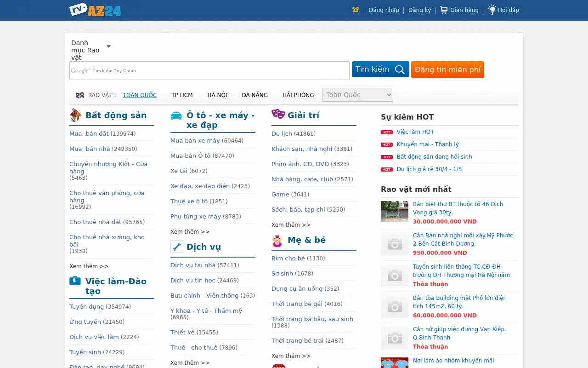Expand Xem thêm under Bất động sản
Screen dimensions: 588x368
(89, 266)
